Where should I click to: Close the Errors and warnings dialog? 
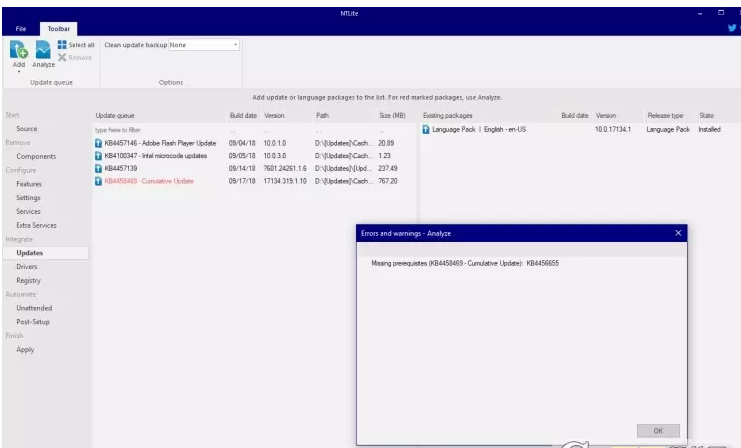coord(678,233)
